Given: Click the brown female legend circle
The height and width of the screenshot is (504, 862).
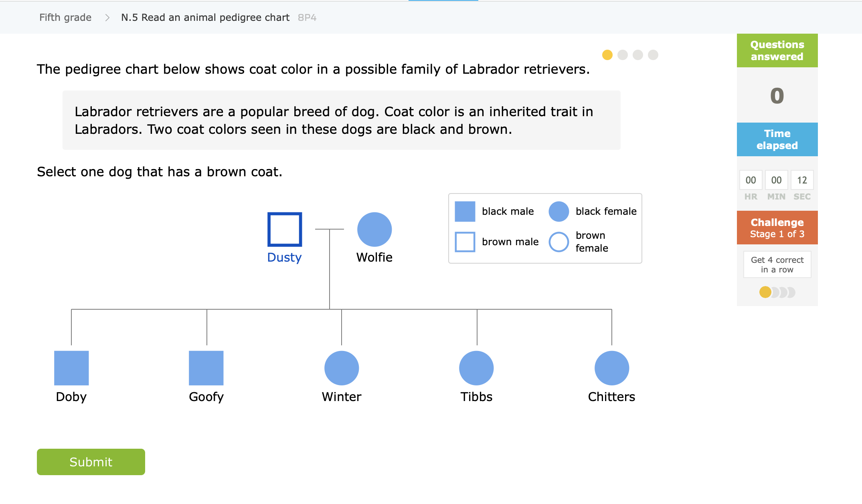Looking at the screenshot, I should click(x=559, y=242).
